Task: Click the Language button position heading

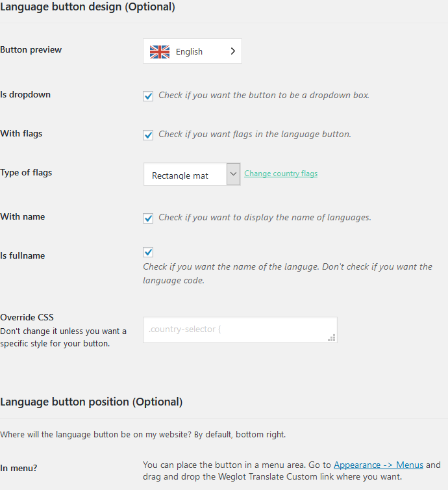Action: coord(91,402)
